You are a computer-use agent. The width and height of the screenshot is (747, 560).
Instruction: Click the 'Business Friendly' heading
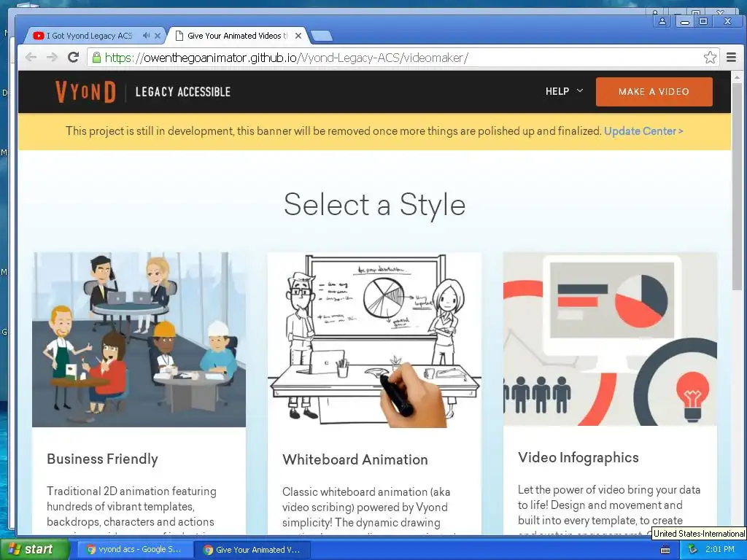tap(102, 459)
